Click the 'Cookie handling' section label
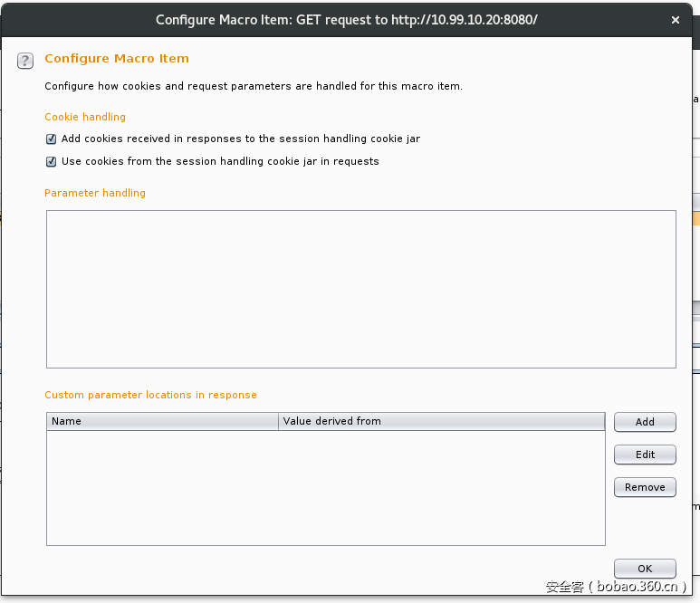The width and height of the screenshot is (700, 603). tap(85, 117)
